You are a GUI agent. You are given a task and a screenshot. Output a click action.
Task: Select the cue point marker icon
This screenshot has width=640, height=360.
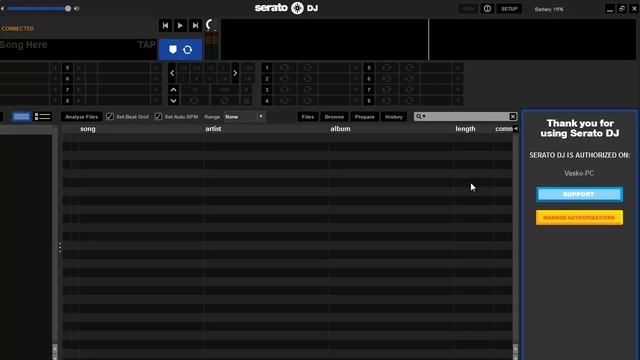[173, 50]
